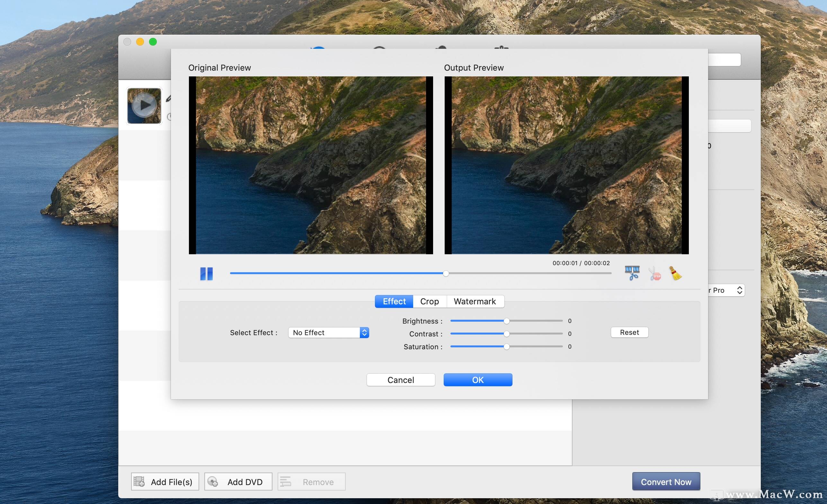
Task: Click the Original Preview video pane
Action: point(311,165)
